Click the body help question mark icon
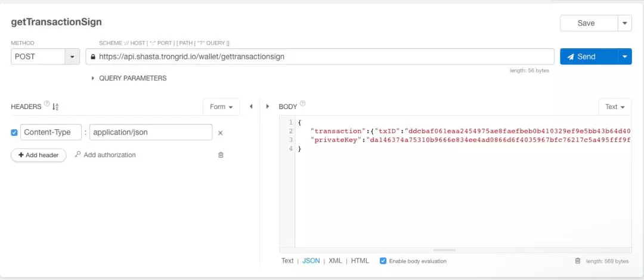This screenshot has height=280, width=644. 303,105
